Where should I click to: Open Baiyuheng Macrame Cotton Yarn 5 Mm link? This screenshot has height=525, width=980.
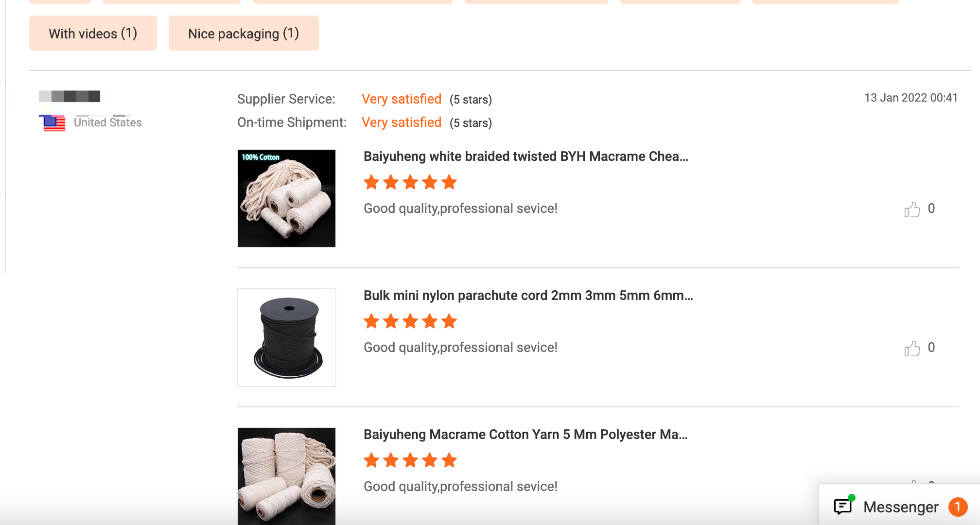pos(525,435)
